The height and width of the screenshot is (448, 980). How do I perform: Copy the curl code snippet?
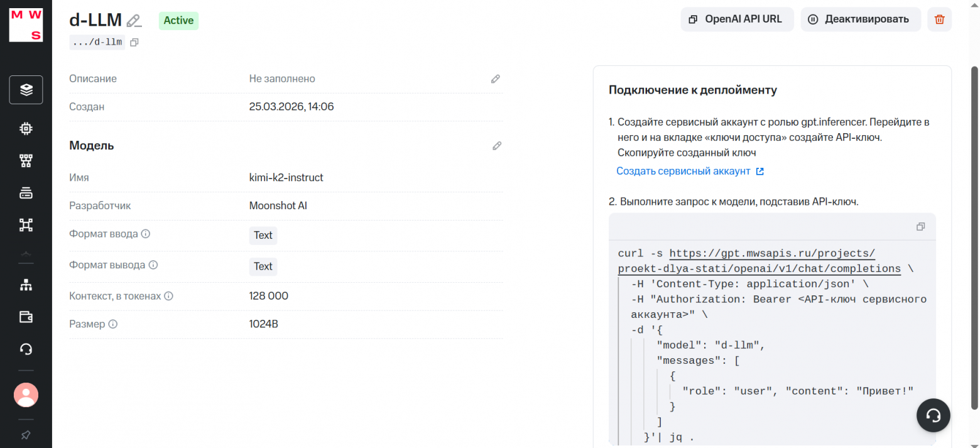pos(921,226)
